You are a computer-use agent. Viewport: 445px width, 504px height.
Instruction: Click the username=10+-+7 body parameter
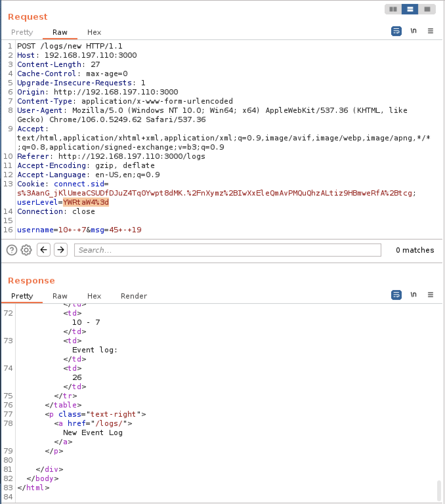[52, 230]
